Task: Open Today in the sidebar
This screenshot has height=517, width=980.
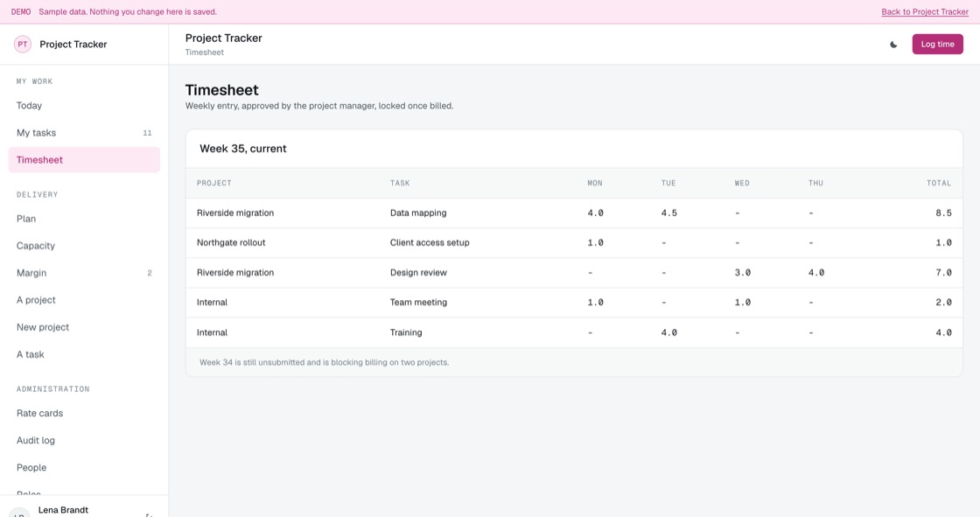Action: [84, 106]
